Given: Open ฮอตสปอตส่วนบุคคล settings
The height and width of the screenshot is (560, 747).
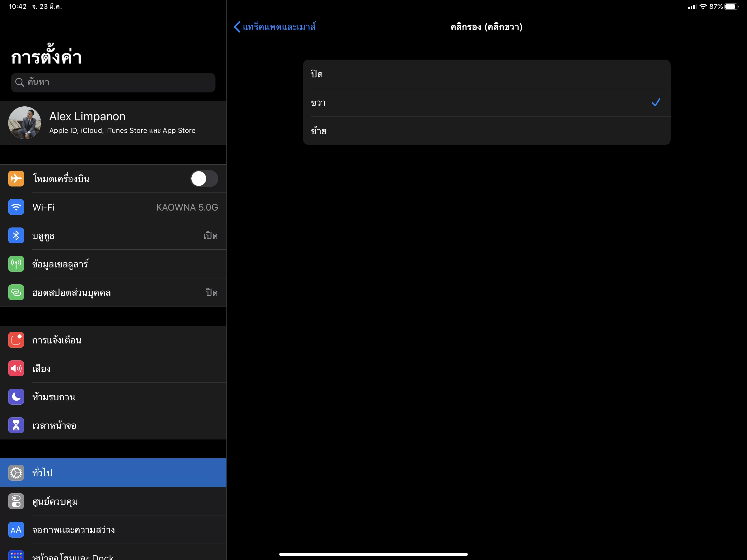Looking at the screenshot, I should click(113, 292).
